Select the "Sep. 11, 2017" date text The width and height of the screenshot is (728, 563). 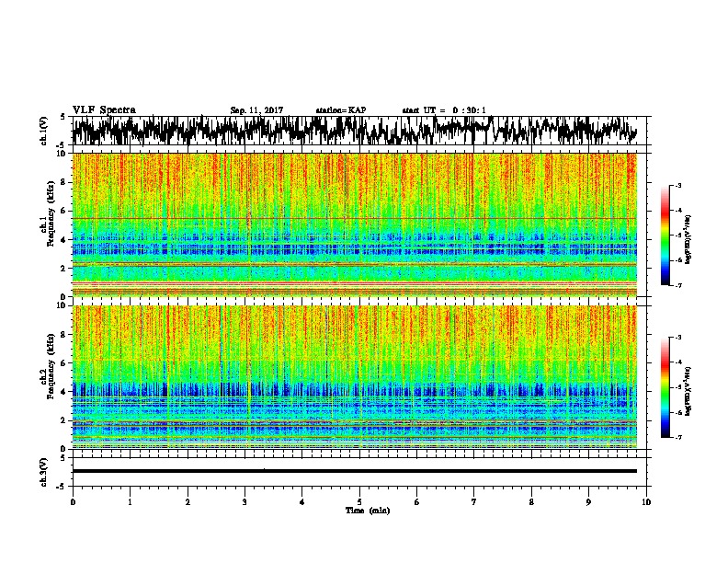pos(256,110)
